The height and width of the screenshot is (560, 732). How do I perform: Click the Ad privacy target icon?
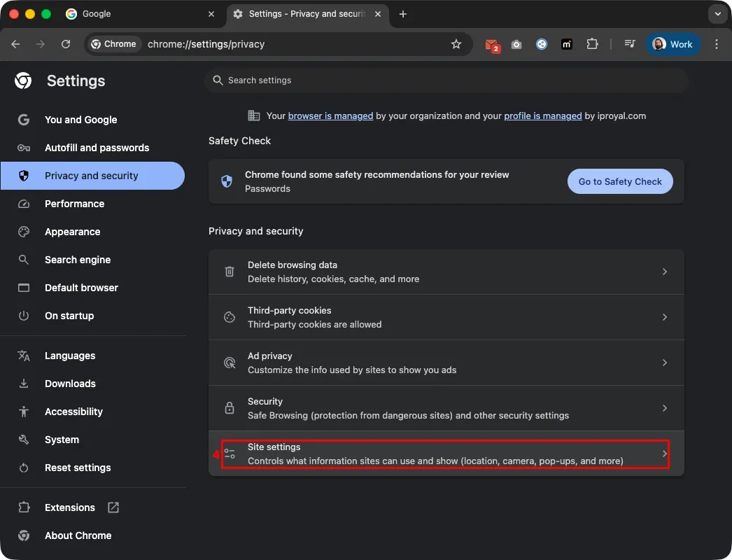click(230, 363)
